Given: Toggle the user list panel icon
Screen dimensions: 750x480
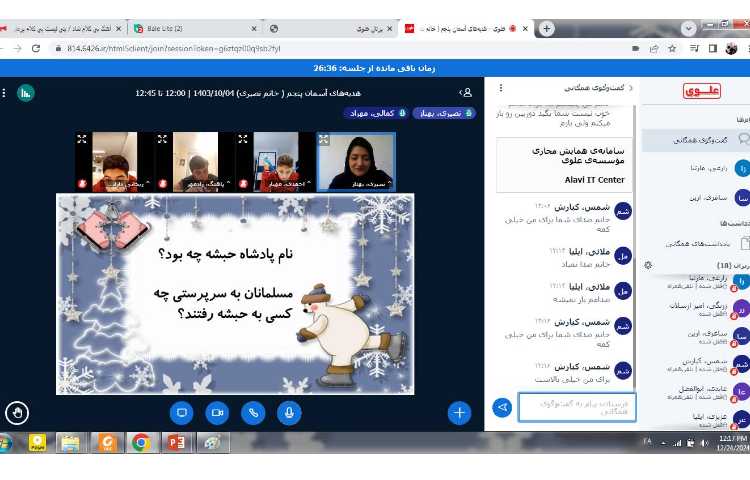Looking at the screenshot, I should pyautogui.click(x=466, y=92).
